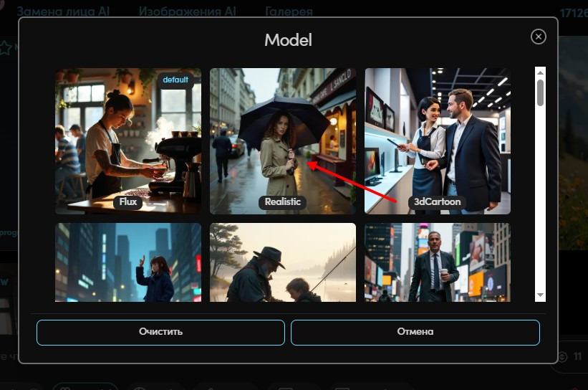Open the Галерея tab
The image size is (588, 390).
coord(289,12)
